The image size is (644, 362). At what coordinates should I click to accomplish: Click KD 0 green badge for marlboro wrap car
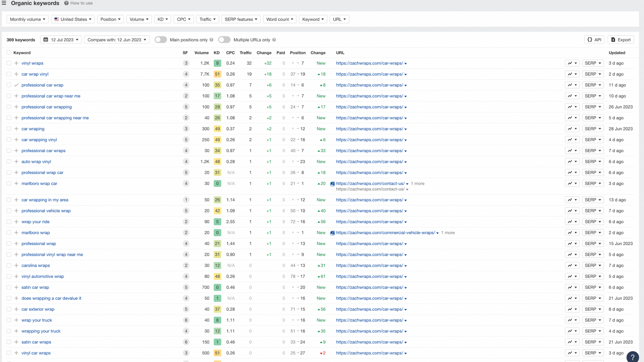click(x=217, y=183)
